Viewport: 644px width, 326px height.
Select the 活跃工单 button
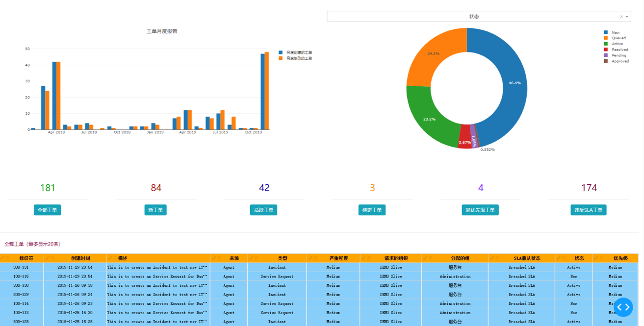264,210
